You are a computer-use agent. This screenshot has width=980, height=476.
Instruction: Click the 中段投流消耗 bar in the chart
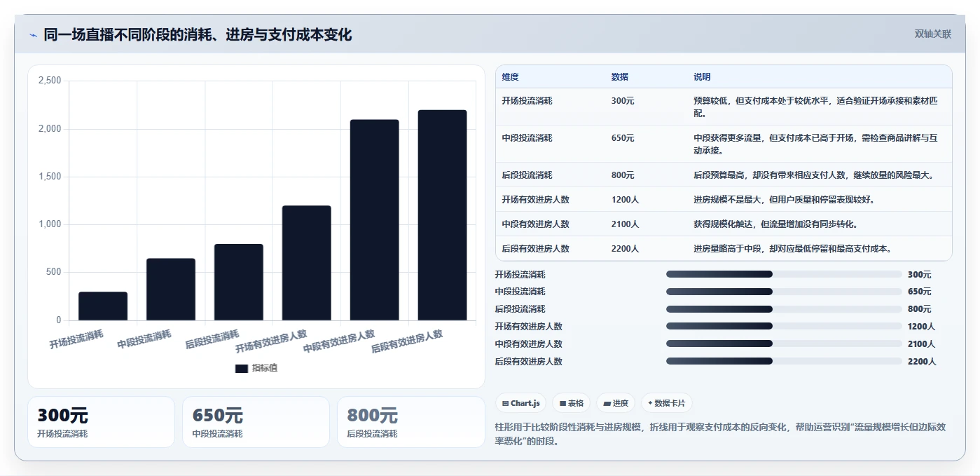coord(171,290)
